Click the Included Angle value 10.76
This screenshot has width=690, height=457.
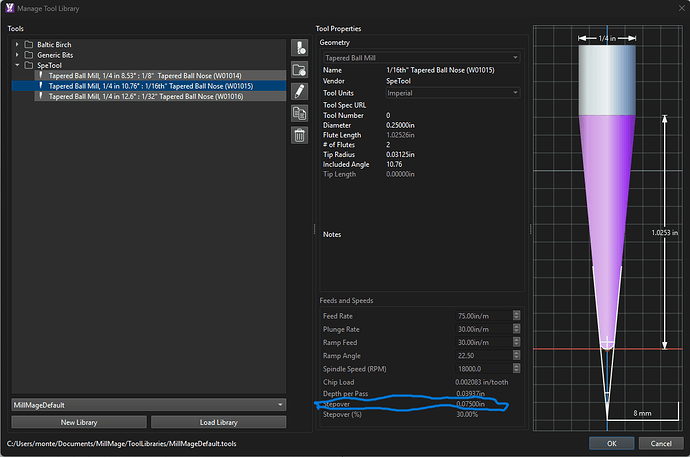394,164
